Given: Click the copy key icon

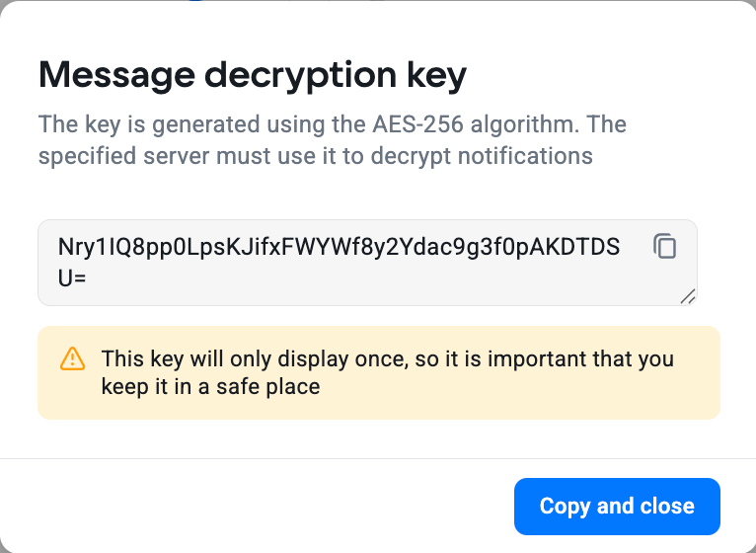Looking at the screenshot, I should (x=665, y=246).
